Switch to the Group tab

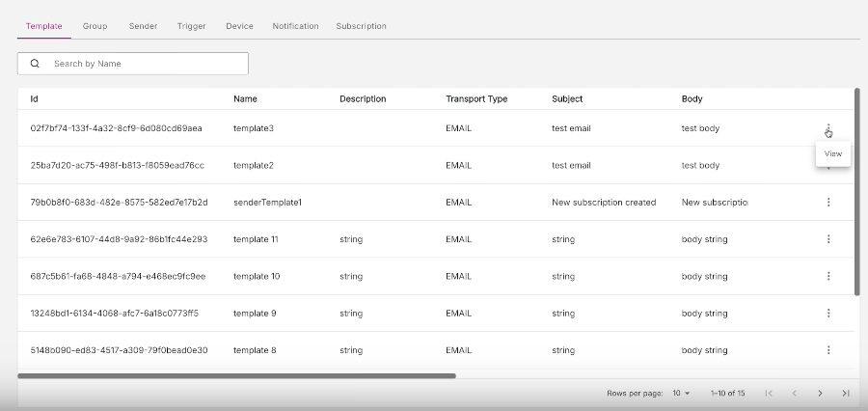pyautogui.click(x=95, y=26)
